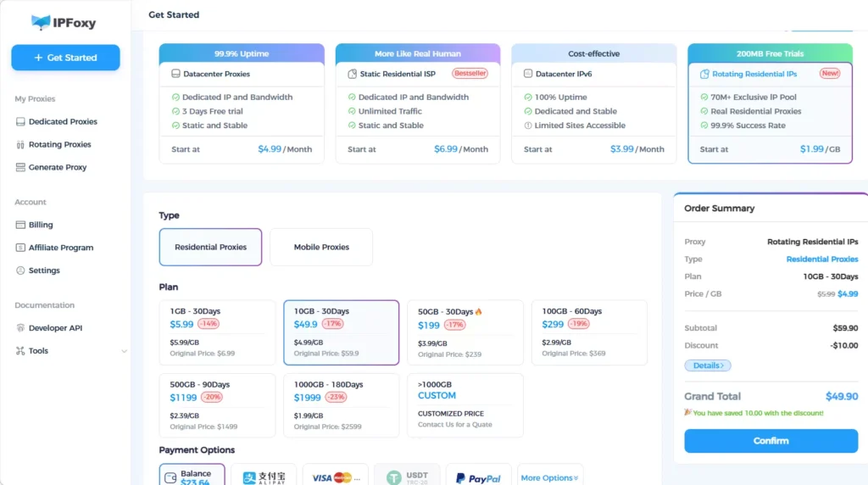Open Affiliate Program section
868x485 pixels.
click(x=61, y=248)
